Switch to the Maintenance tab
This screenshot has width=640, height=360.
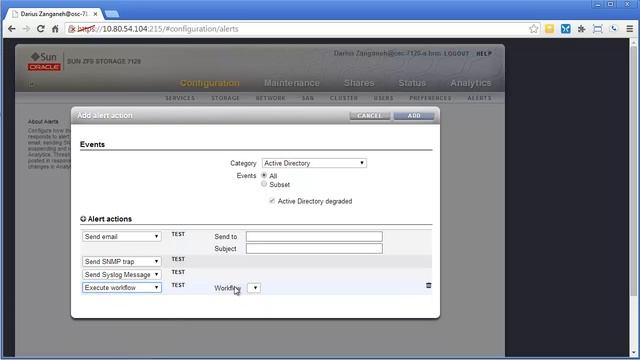292,83
